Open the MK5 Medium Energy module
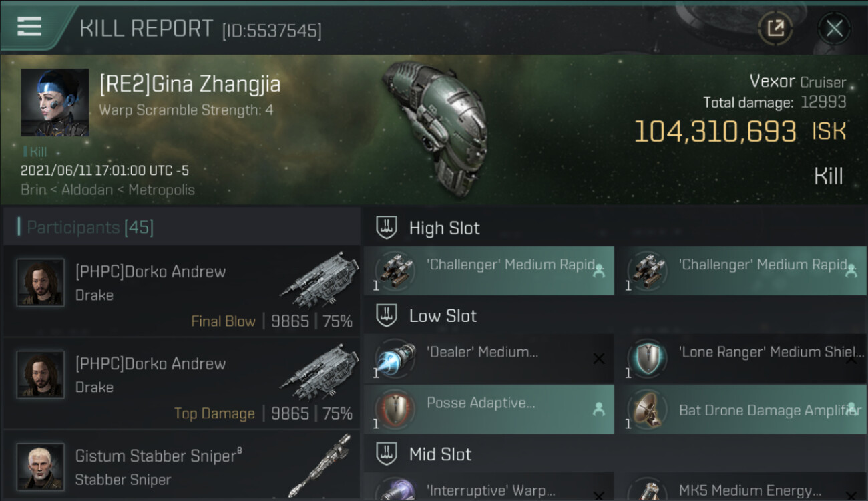Viewport: 868px width, 501px height. [x=741, y=487]
